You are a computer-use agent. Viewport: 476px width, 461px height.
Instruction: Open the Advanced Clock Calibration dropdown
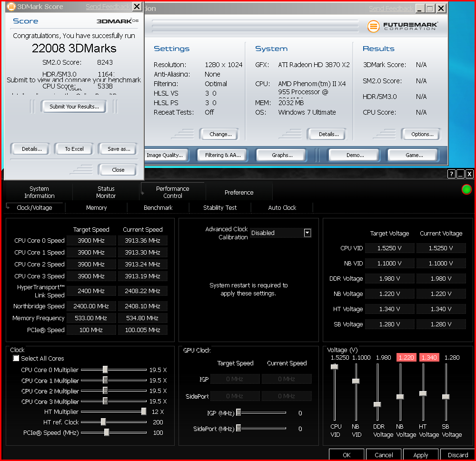click(307, 233)
